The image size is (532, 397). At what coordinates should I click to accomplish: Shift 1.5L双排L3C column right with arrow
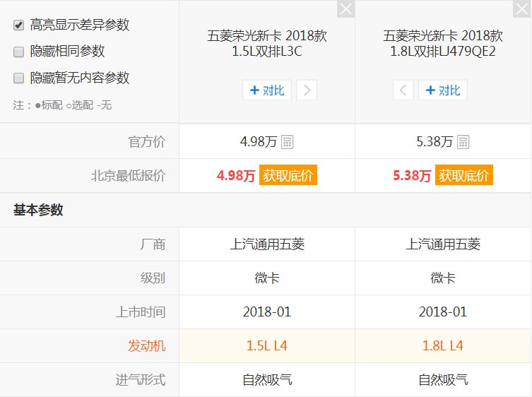pos(307,90)
